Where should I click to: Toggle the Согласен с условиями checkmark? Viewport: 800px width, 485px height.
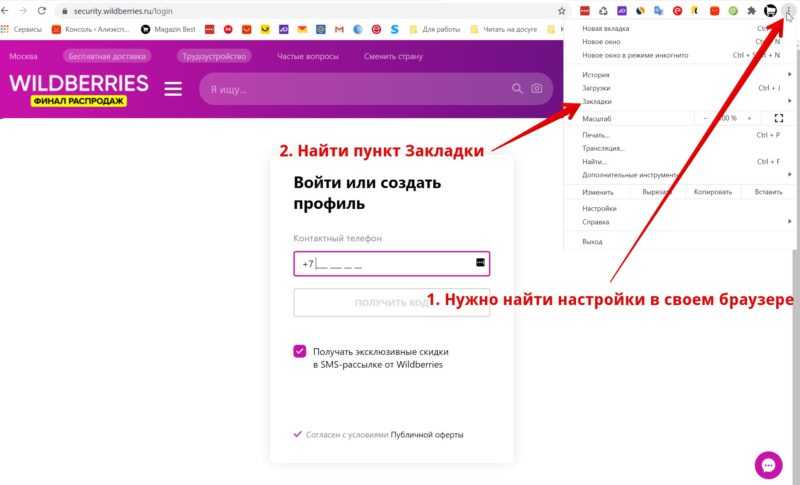[297, 434]
